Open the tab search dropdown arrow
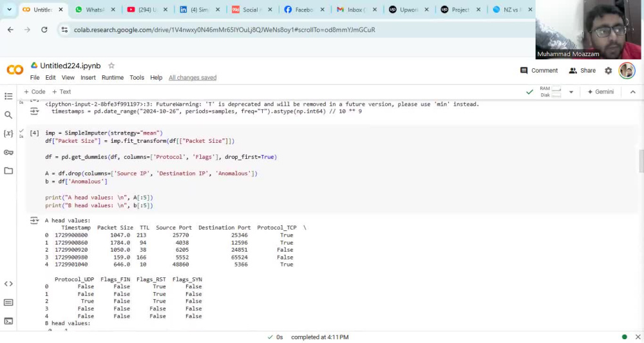Screen dimensions: 644x343 point(9,10)
